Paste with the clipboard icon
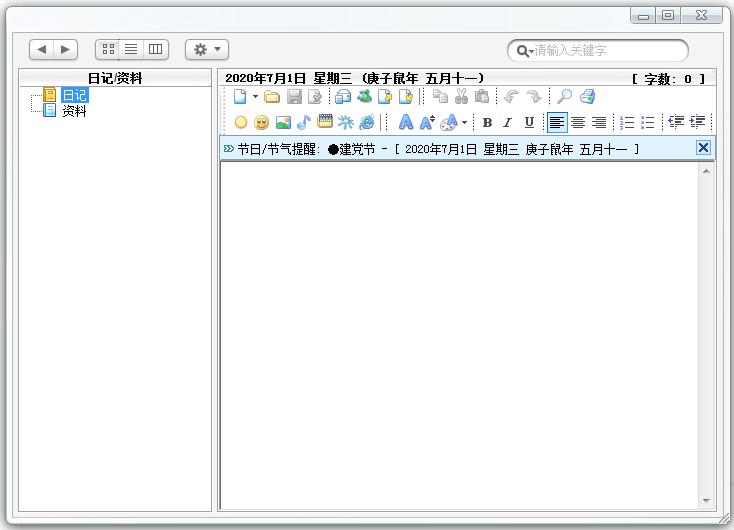Viewport: 734px width, 530px height. (x=482, y=97)
